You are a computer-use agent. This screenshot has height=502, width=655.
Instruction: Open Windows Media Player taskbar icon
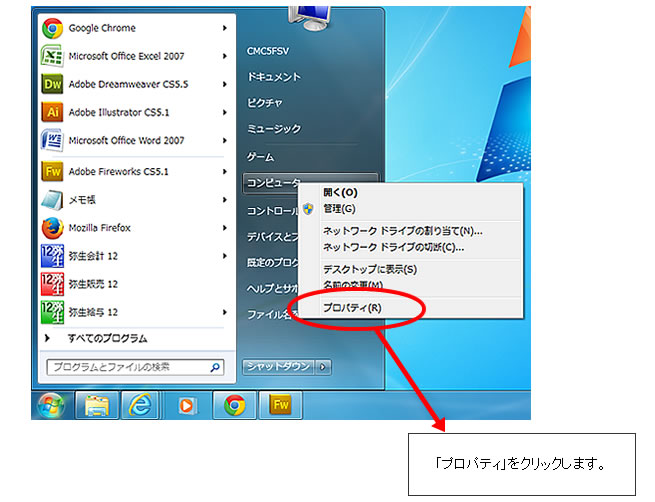point(187,405)
